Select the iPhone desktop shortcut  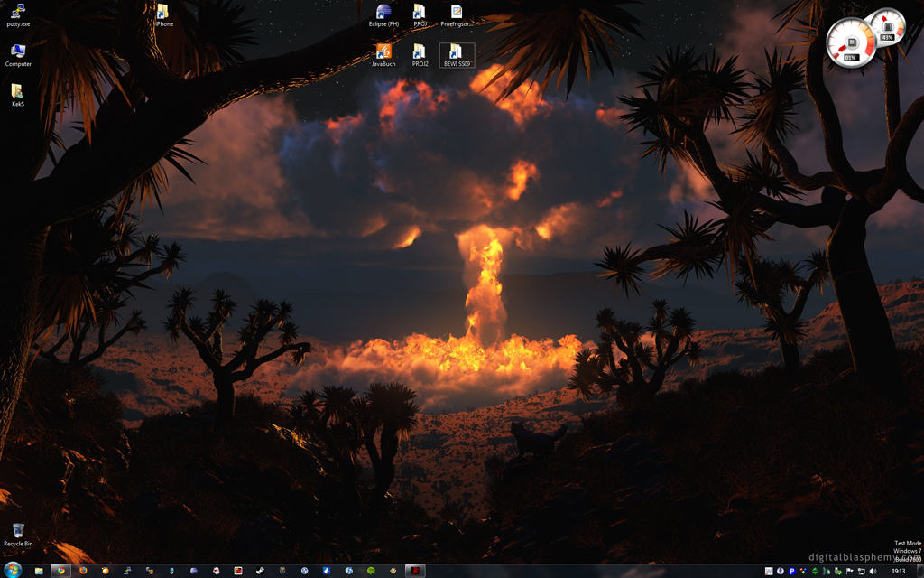(163, 14)
